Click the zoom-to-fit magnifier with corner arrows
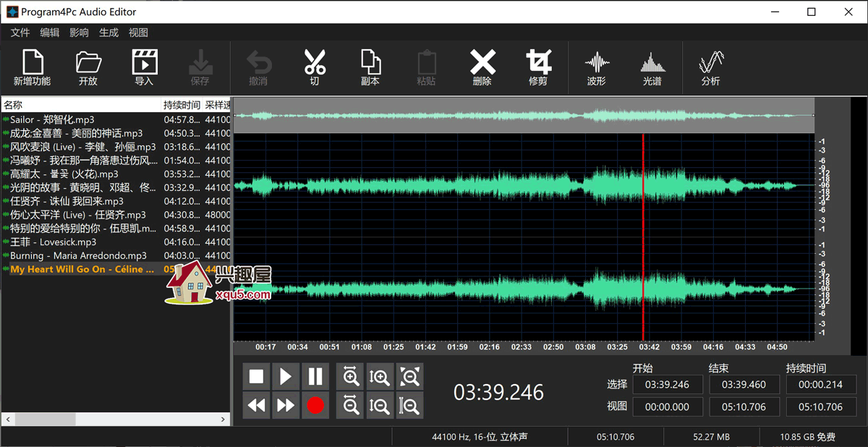Screen dimensions: 868x447 coord(410,376)
